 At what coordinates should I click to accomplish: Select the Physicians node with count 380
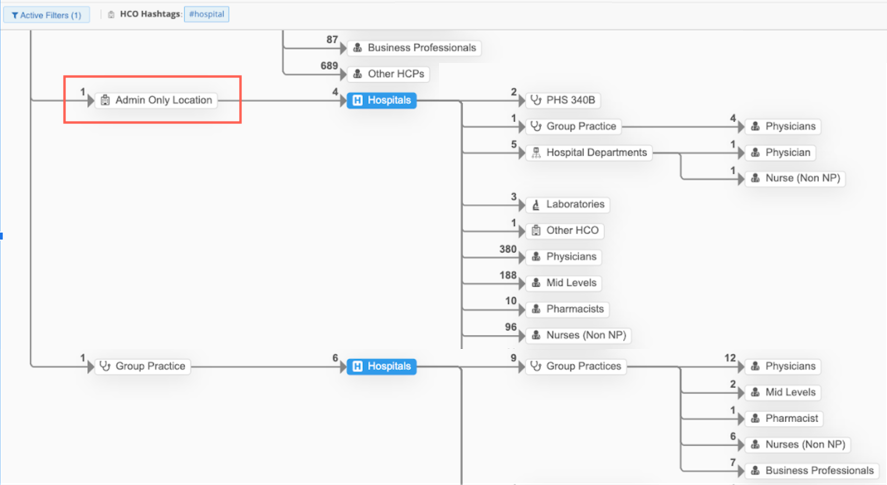coord(566,257)
